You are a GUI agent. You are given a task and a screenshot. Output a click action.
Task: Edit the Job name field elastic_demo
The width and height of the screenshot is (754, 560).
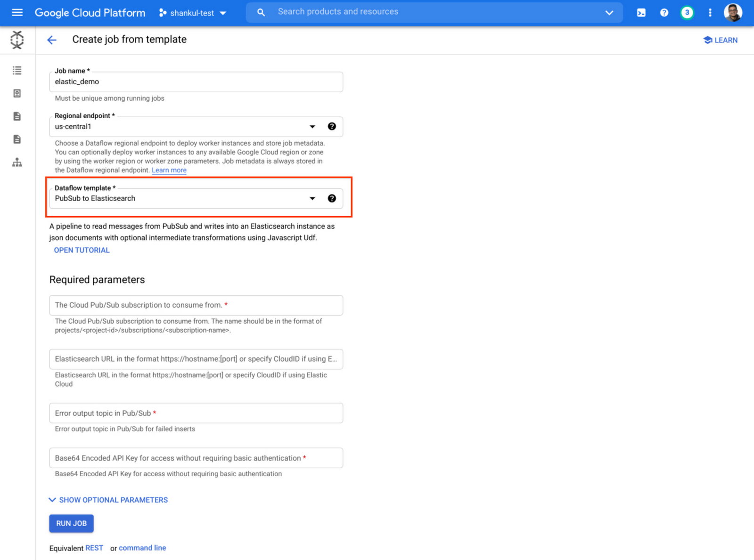click(x=196, y=82)
